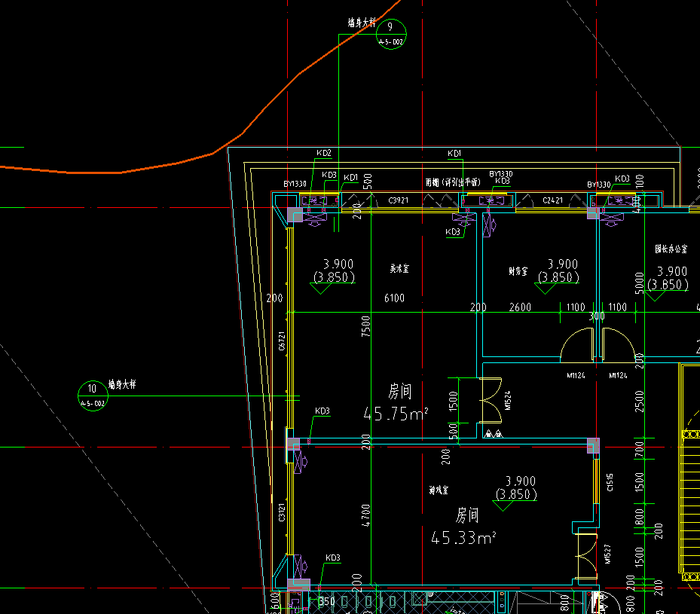
Task: Select the M1524 double door symbol
Action: [x=491, y=400]
